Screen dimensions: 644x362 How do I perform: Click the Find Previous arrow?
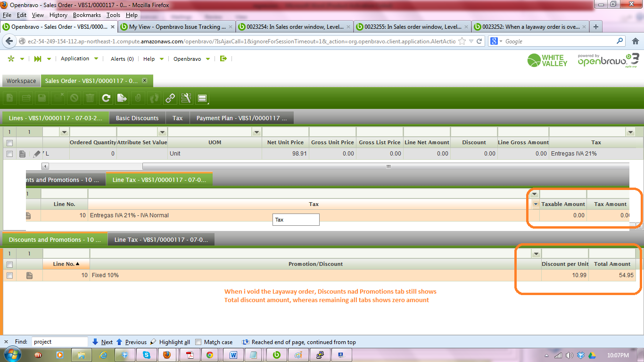(119, 342)
